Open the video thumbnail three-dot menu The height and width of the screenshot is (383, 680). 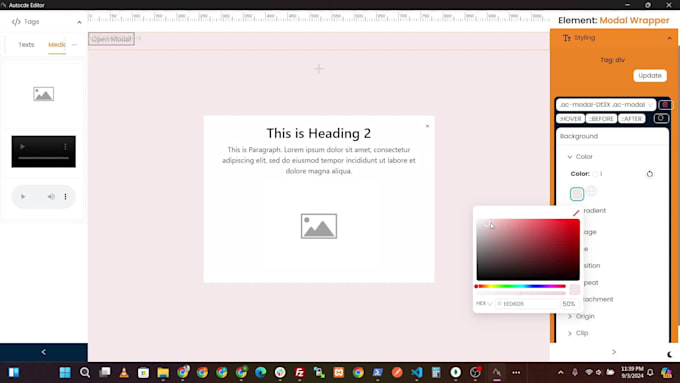(65, 147)
